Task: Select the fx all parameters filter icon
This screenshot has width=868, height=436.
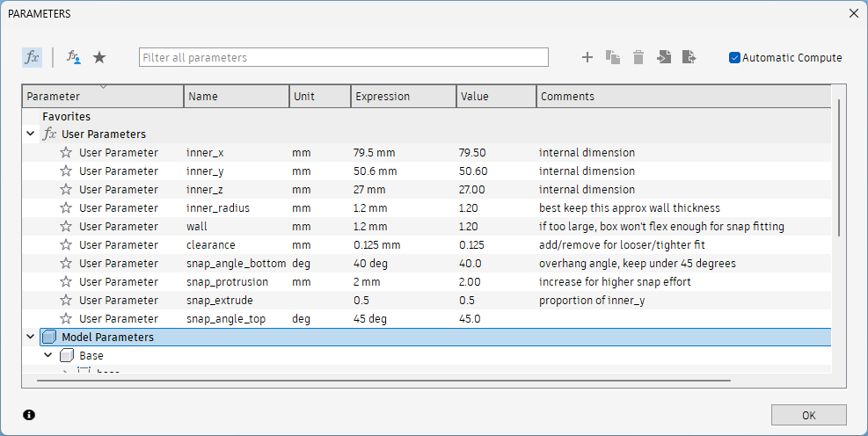Action: [33, 57]
